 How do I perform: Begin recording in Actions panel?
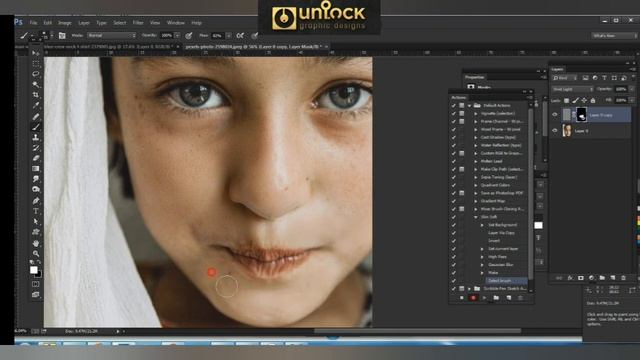[473, 298]
